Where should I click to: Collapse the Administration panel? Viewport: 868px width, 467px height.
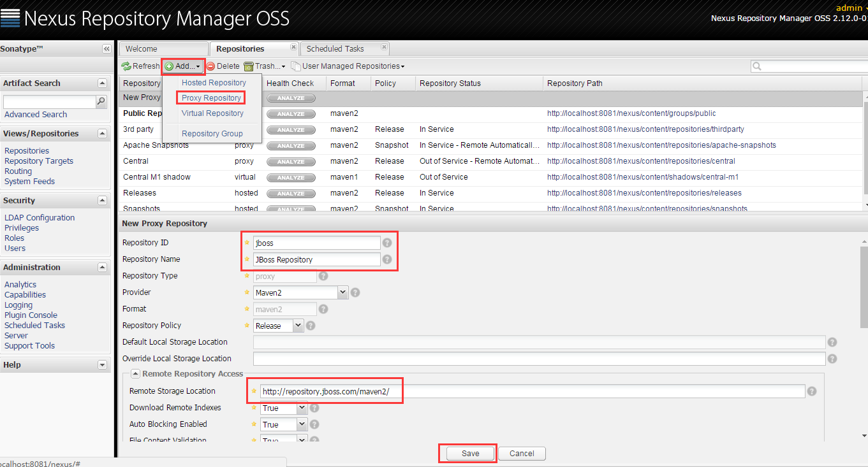click(102, 268)
